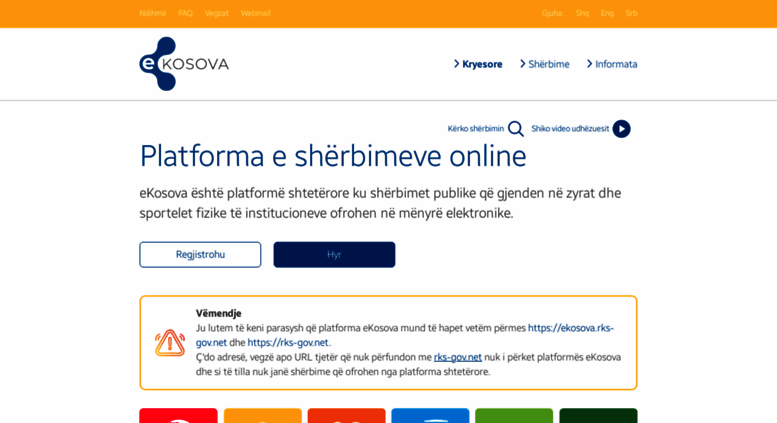Click the Hyr login button
777x423 pixels.
(x=334, y=255)
